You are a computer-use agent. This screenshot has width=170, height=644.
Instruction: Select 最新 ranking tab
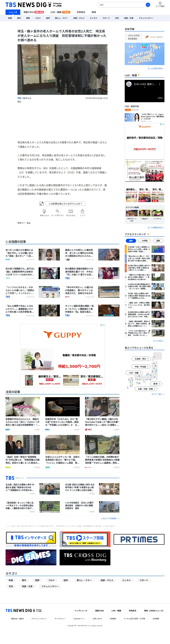131,241
